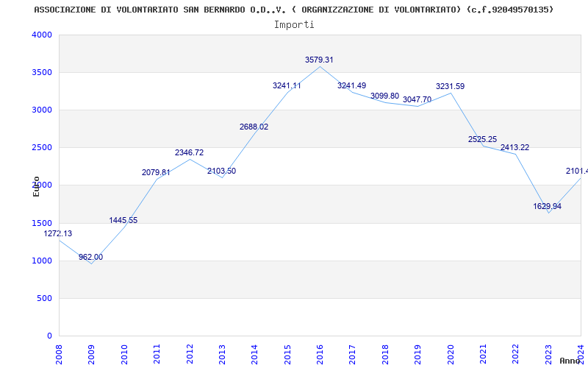The height and width of the screenshot is (368, 588).
Task: Click the x-axis year 2019
Action: tap(417, 355)
